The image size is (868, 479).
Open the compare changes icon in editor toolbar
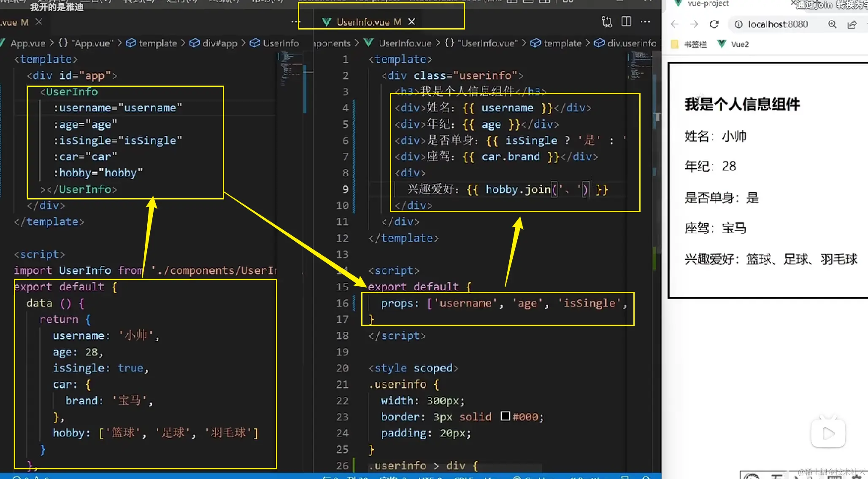coord(606,22)
